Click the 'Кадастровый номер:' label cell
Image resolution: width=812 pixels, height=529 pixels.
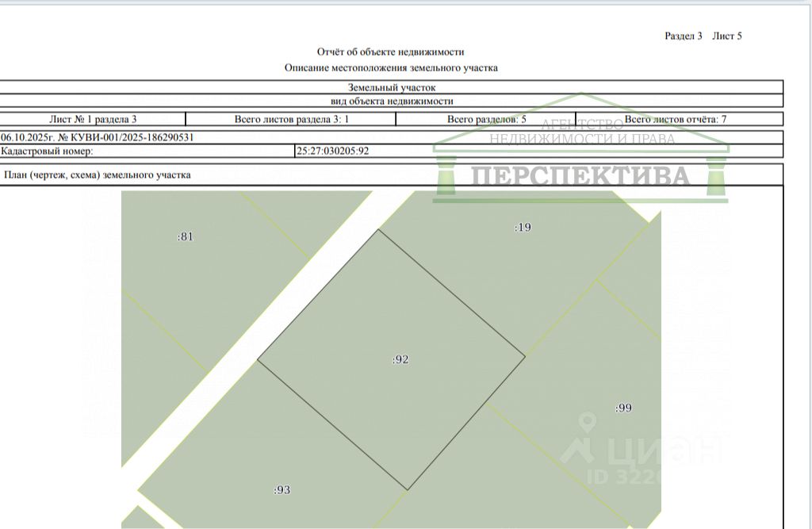(146, 151)
